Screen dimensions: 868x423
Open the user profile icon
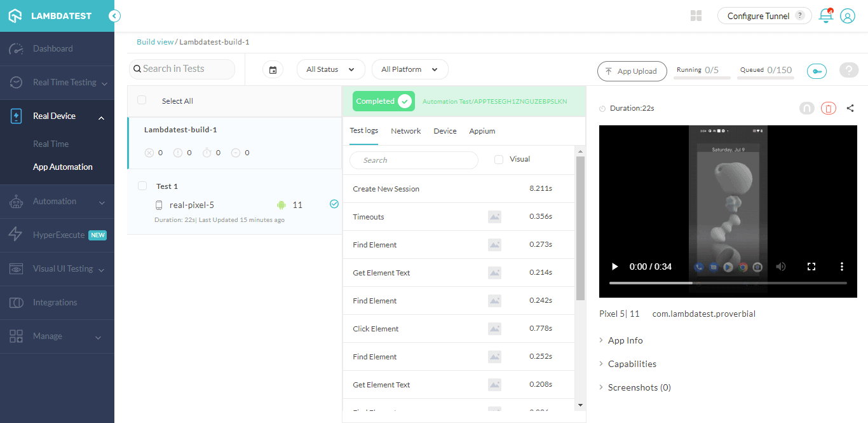click(x=848, y=15)
